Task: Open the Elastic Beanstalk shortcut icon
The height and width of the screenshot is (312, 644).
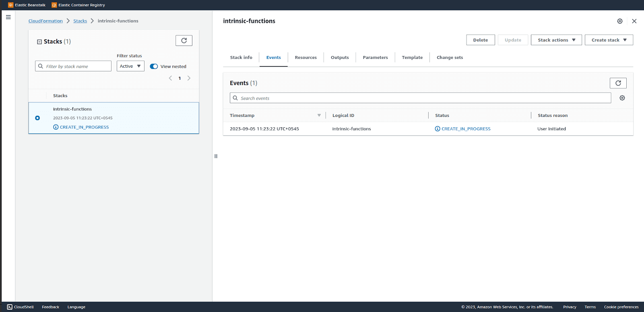Action: (11, 5)
